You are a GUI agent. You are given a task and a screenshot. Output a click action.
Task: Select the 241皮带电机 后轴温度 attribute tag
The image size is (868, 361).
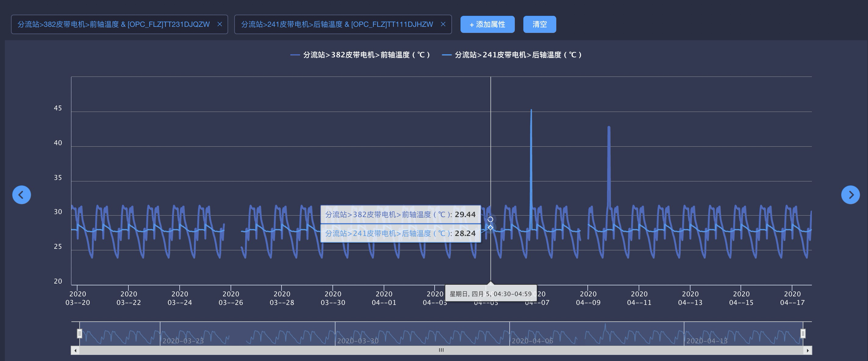(x=337, y=24)
